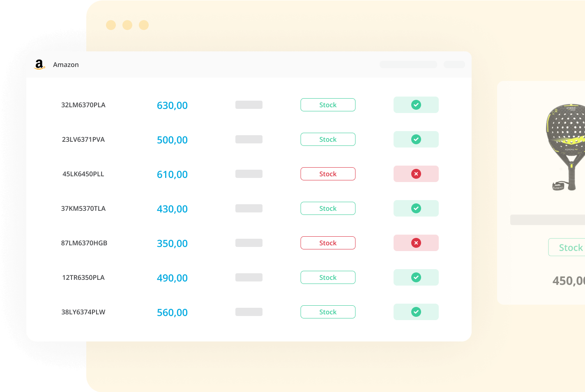Click green checkmark for 37KM5370TLA

[x=416, y=208]
